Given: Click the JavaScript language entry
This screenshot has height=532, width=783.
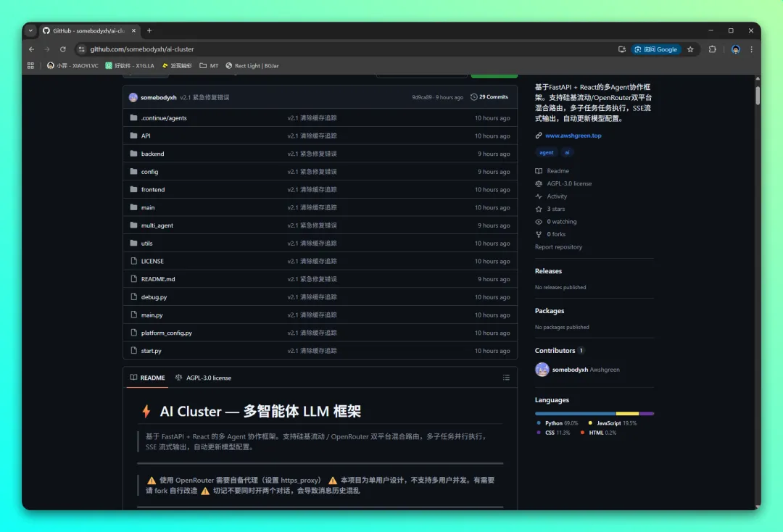Looking at the screenshot, I should 612,423.
